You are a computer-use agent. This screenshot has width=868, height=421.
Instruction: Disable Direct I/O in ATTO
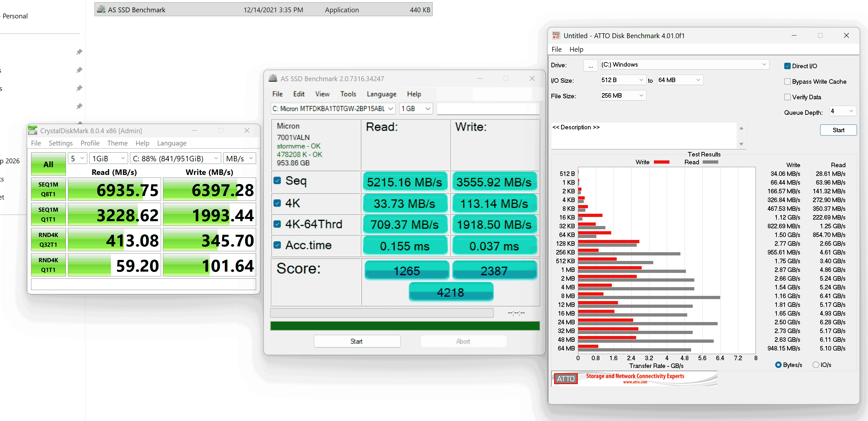coord(787,66)
